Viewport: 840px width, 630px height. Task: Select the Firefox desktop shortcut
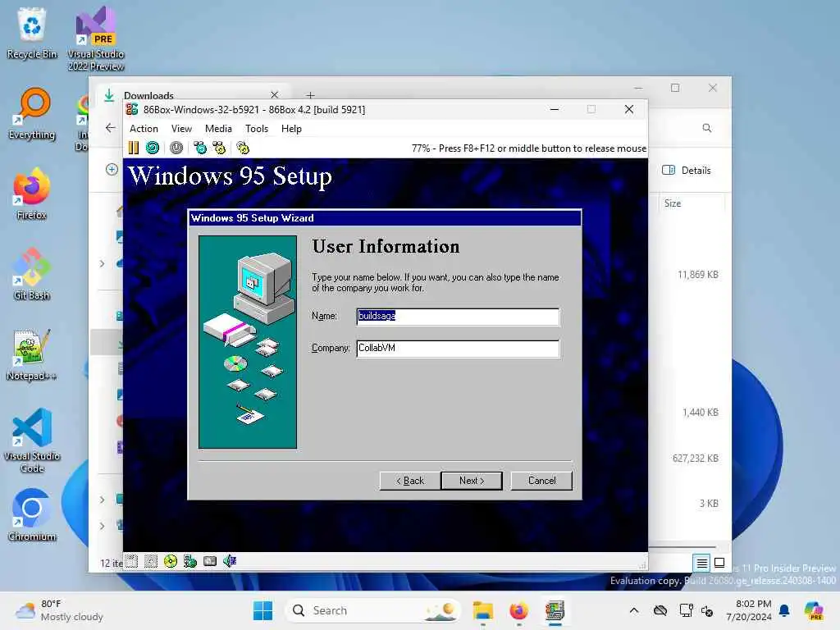coord(32,194)
